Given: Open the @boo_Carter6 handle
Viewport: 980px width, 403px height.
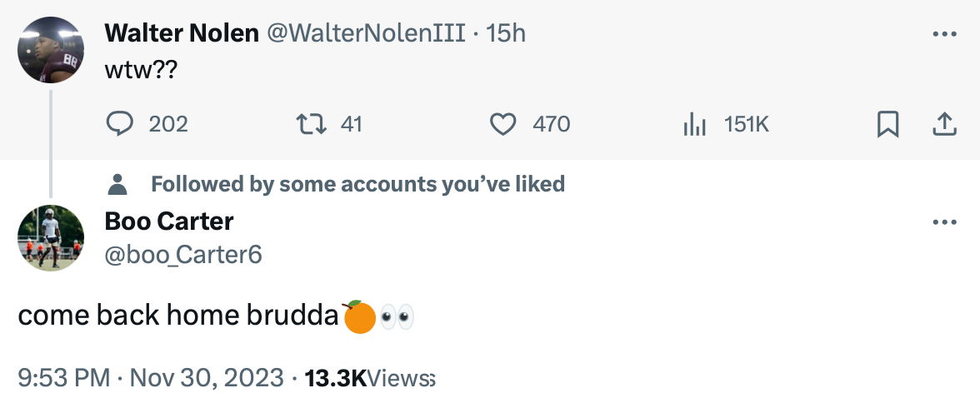Looking at the screenshot, I should 183,254.
